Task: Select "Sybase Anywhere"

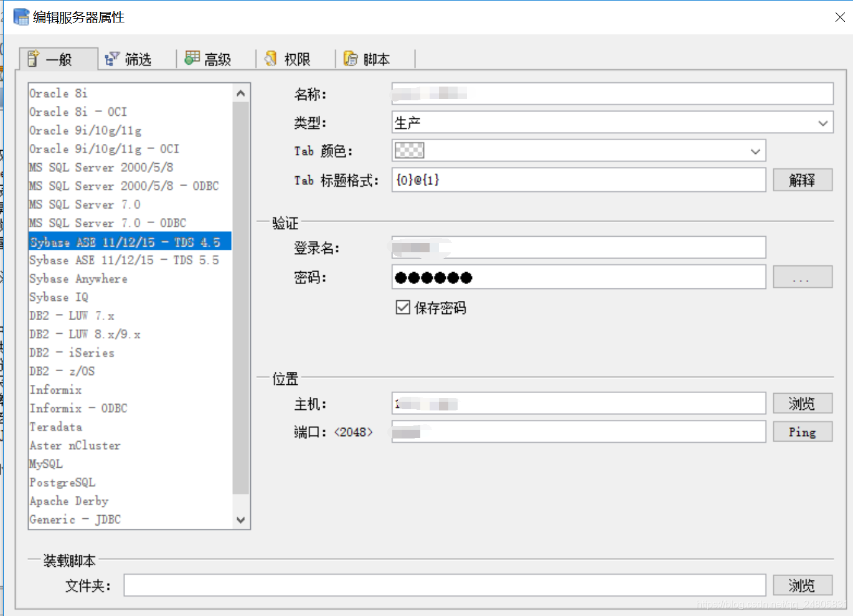Action: [x=130, y=278]
